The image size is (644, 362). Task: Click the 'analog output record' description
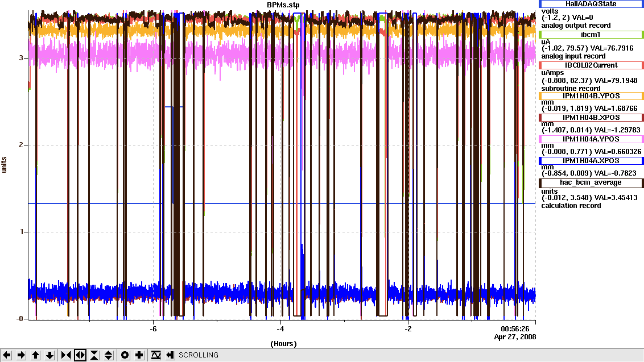click(576, 26)
